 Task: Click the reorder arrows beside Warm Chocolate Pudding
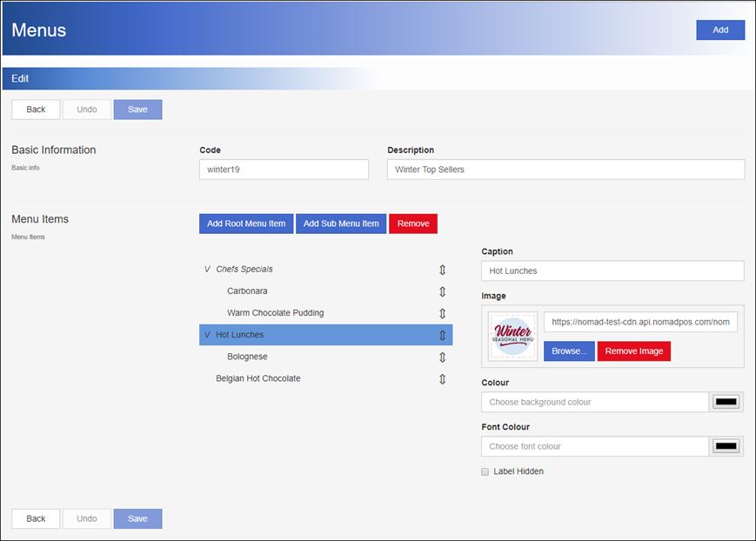pos(443,313)
